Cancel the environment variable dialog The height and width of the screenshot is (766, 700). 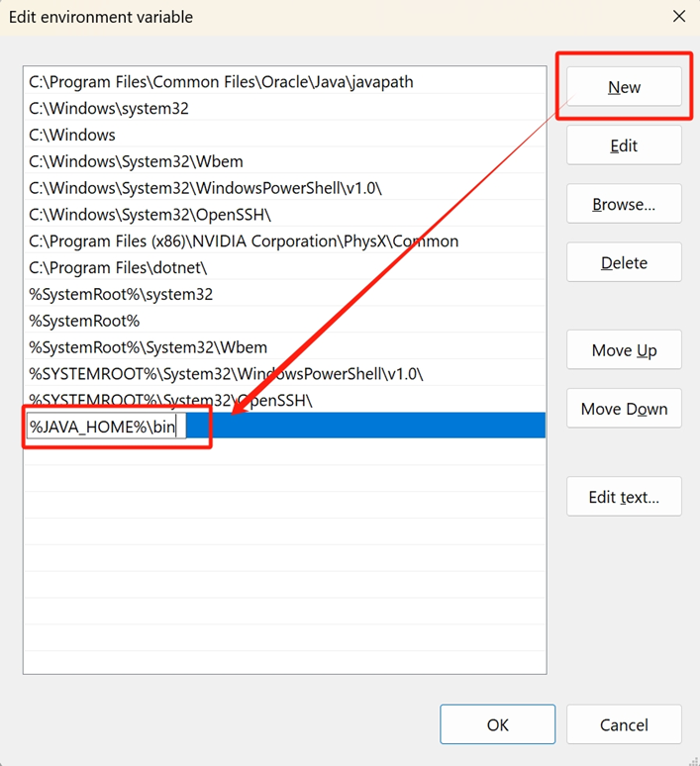pos(624,724)
